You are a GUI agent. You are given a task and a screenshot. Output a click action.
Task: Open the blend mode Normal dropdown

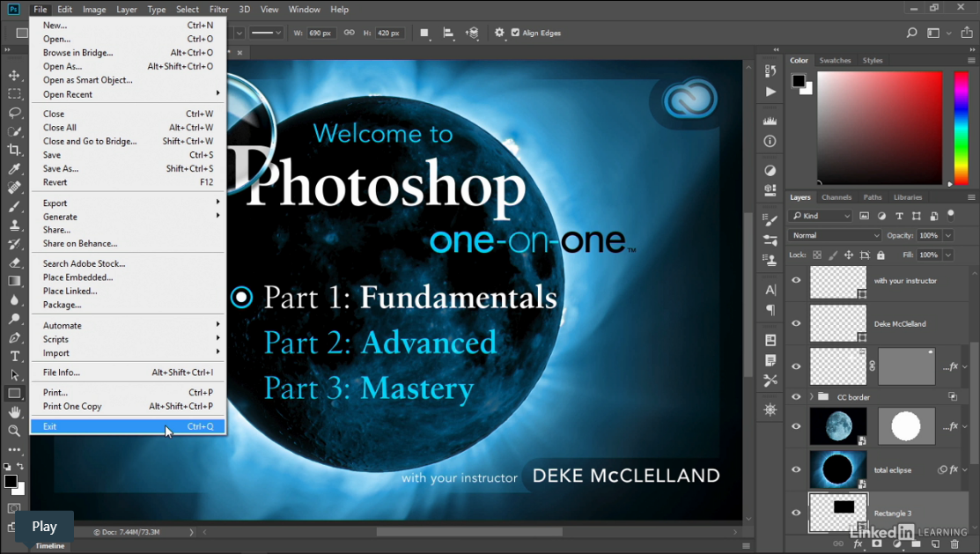835,235
